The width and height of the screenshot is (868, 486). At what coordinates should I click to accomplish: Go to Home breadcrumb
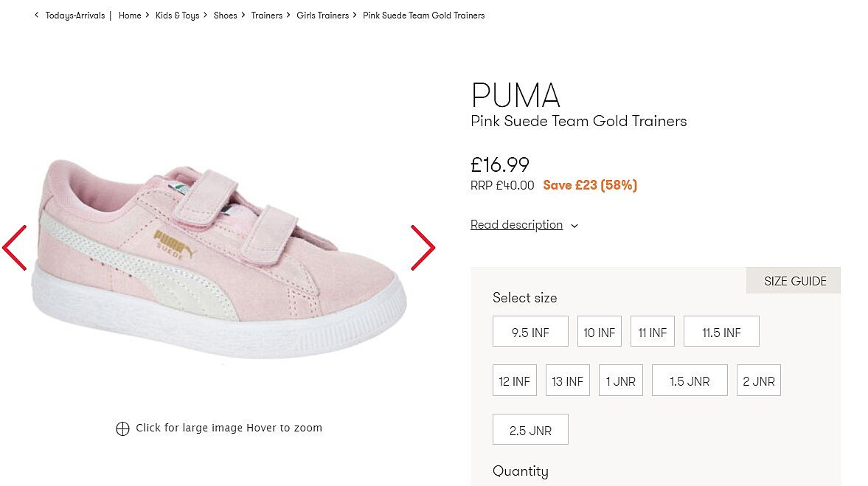(130, 15)
